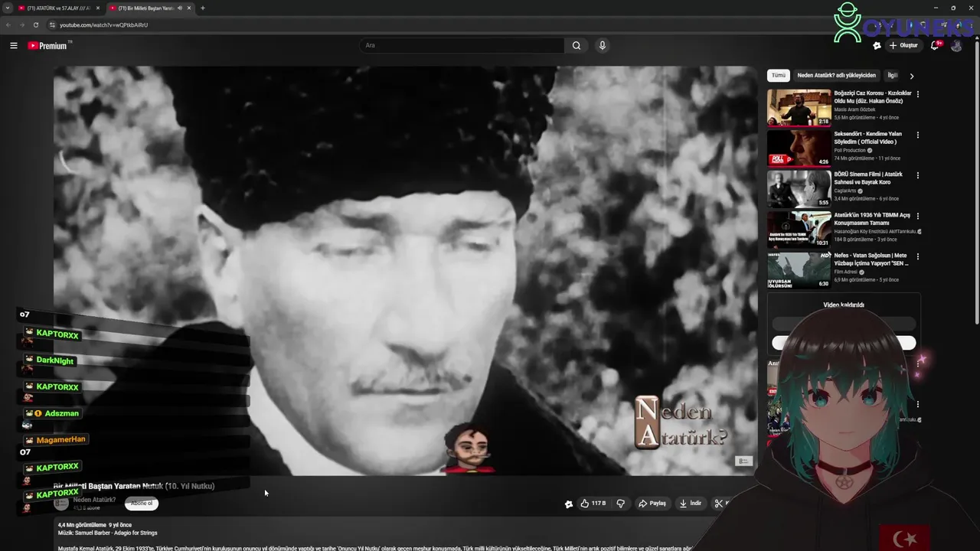Show more filter chips with right chevron

coord(912,76)
